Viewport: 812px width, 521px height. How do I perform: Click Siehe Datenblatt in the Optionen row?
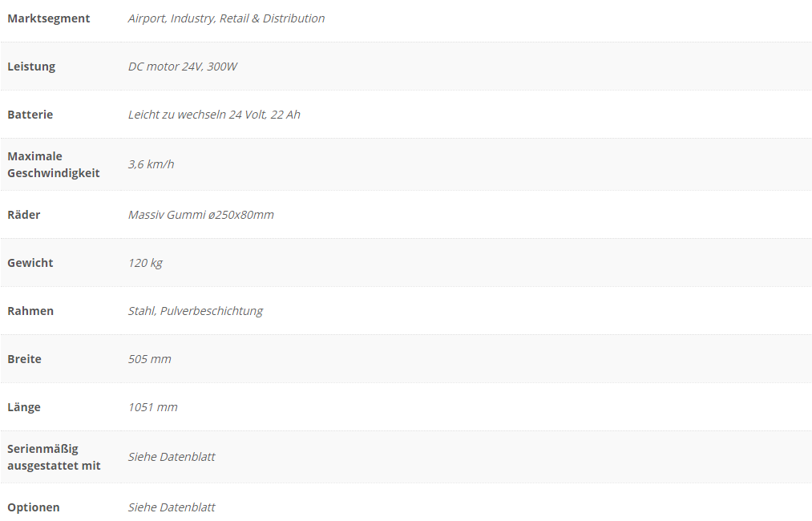pos(172,507)
